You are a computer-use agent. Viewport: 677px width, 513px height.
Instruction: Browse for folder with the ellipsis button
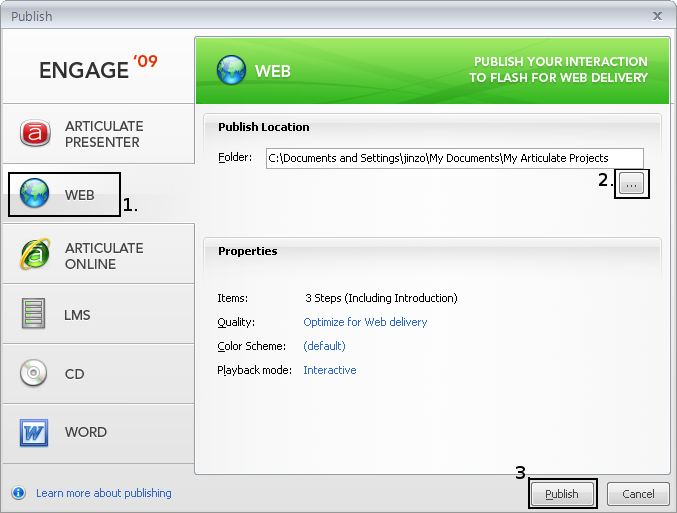coord(631,184)
